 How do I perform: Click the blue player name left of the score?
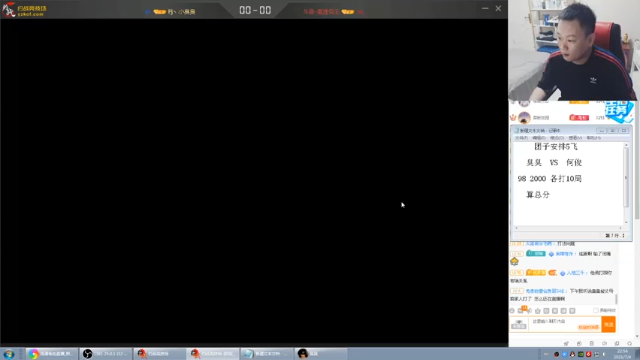(x=181, y=12)
